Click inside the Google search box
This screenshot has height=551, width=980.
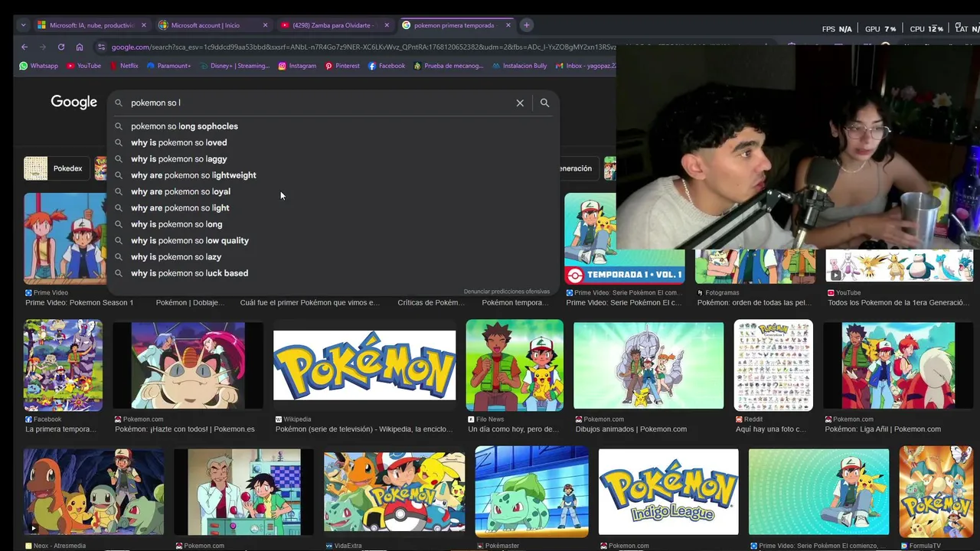pyautogui.click(x=318, y=103)
